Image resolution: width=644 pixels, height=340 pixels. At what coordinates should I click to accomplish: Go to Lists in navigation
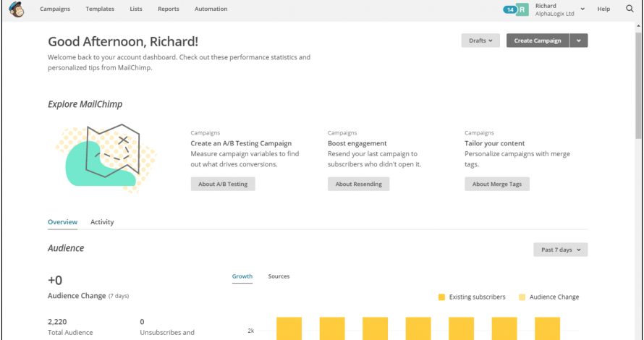(x=136, y=9)
